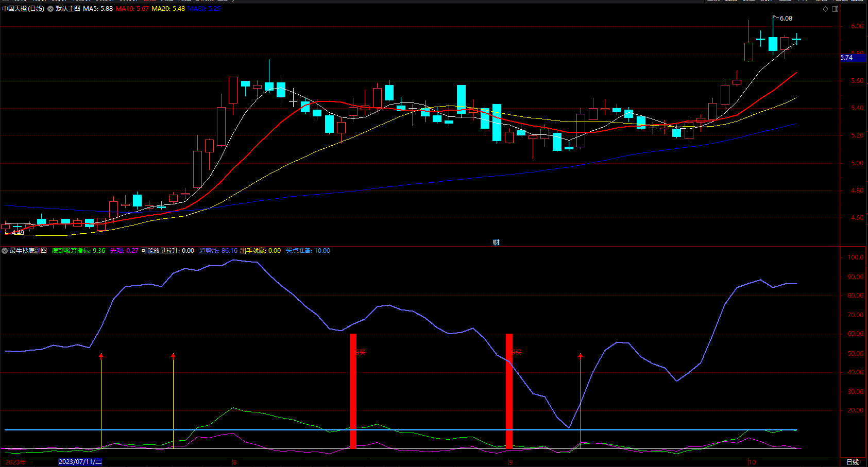Select the MA5: 5.88 indicator label

coord(98,9)
